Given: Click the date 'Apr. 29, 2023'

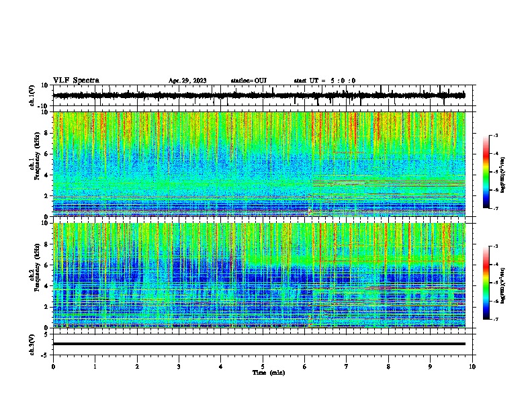Looking at the screenshot, I should (x=187, y=81).
